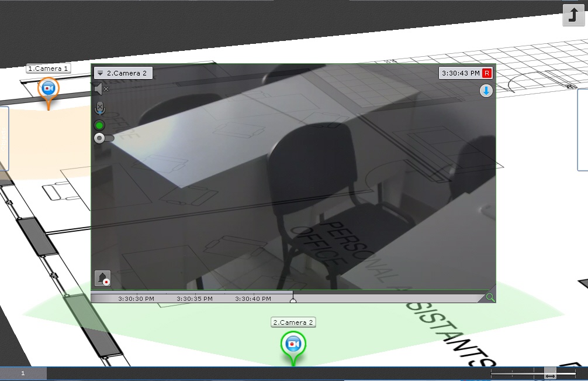Unmute the Camera 2 speaker audio
This screenshot has width=588, height=381.
point(102,89)
